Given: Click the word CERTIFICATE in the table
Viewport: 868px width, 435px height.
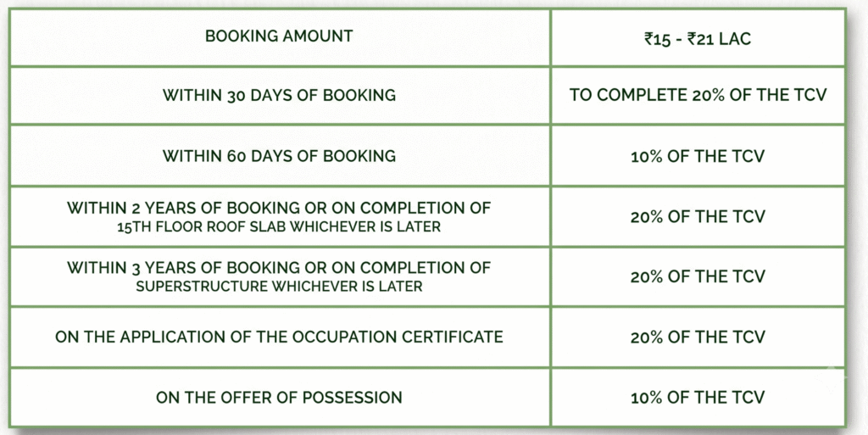Looking at the screenshot, I should click(x=453, y=337).
